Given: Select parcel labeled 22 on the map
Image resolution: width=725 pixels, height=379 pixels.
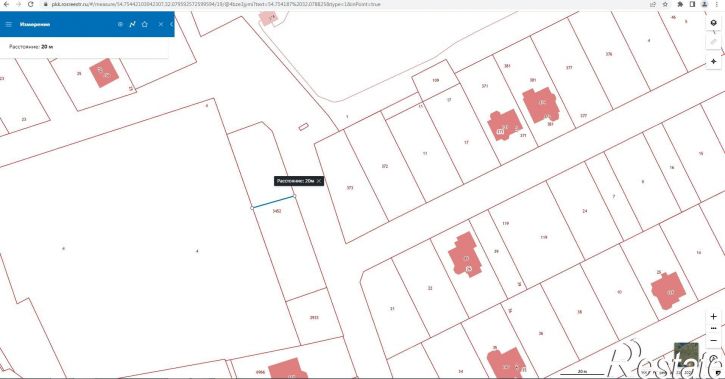Looking at the screenshot, I should [x=430, y=288].
